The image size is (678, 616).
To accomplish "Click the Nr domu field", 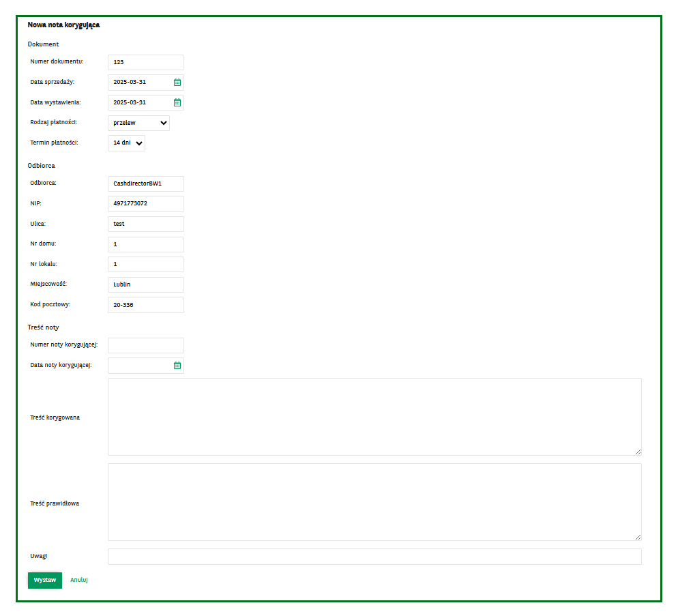I will click(146, 244).
